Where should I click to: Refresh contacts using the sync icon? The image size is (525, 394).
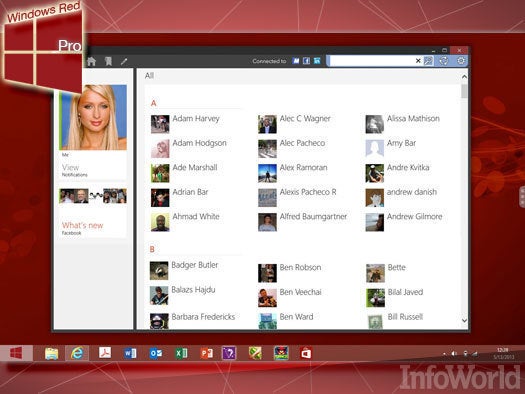pos(444,61)
